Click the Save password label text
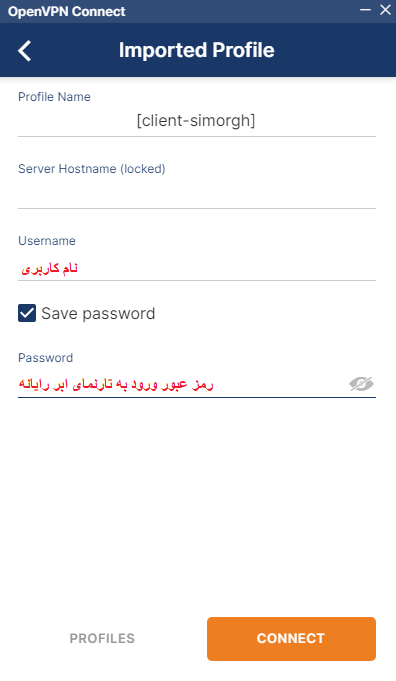 tap(98, 314)
